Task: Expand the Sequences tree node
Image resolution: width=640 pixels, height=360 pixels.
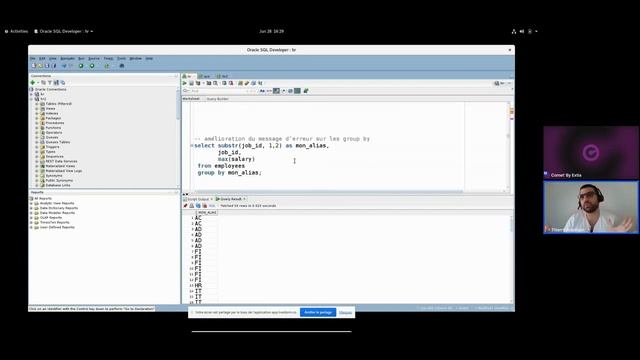Action: coord(37,157)
